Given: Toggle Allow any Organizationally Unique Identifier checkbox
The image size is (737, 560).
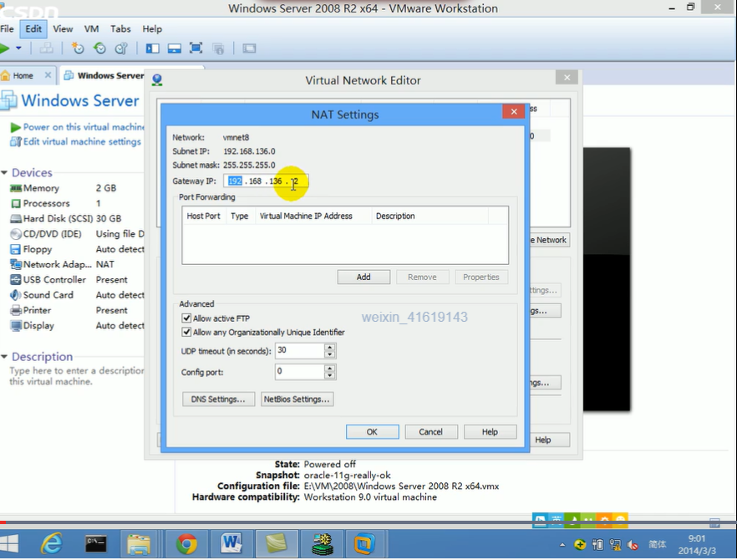Looking at the screenshot, I should coord(186,333).
